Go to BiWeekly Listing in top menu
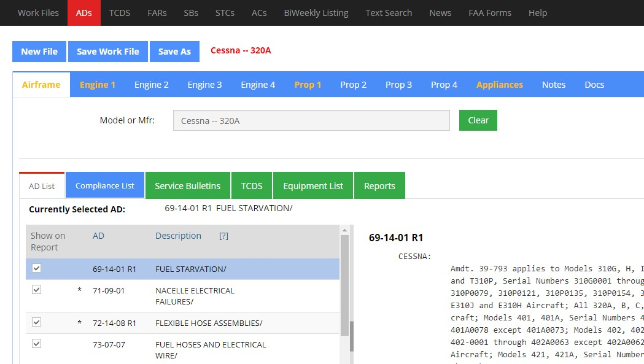Viewport: 644px width, 364px height. pyautogui.click(x=316, y=13)
